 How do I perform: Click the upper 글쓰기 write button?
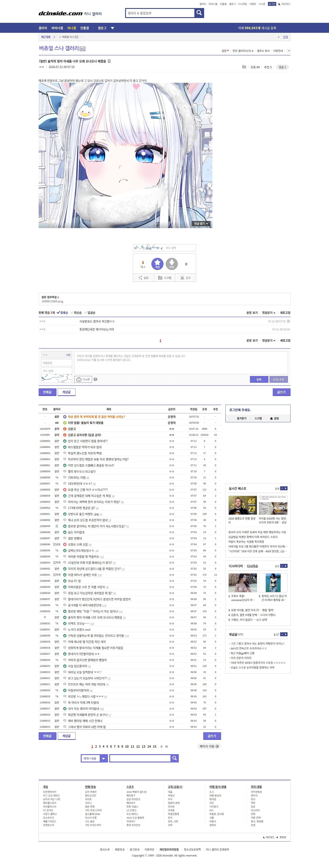[281, 392]
